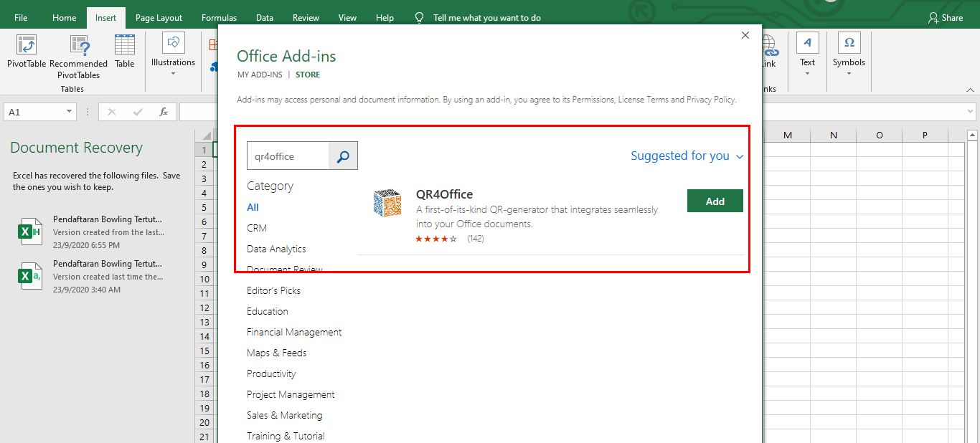Select column P header
Image resolution: width=980 pixels, height=443 pixels.
[x=925, y=135]
